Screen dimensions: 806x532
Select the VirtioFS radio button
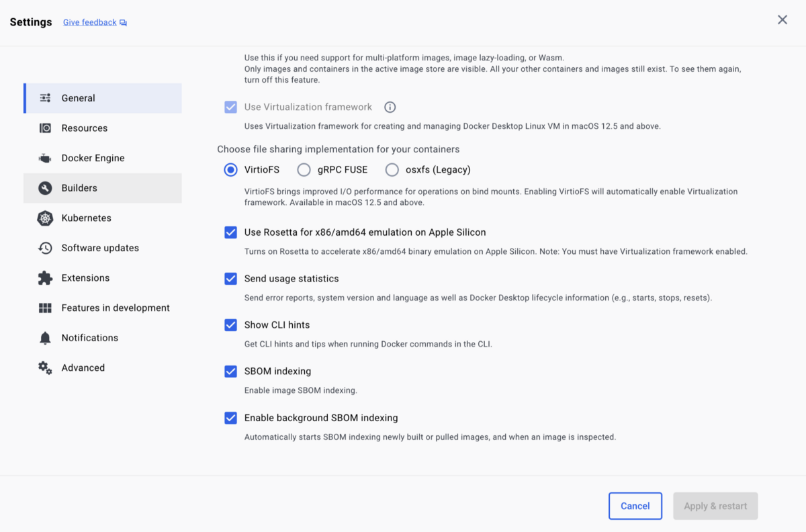point(230,170)
